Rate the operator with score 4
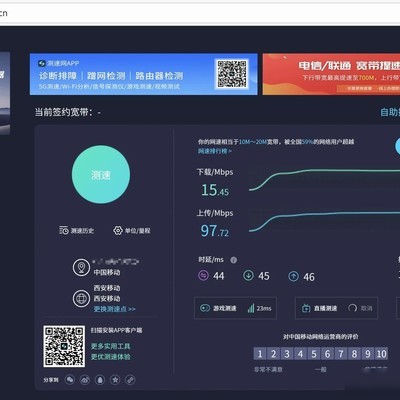Screen dimensions: 400x400 (x=300, y=354)
